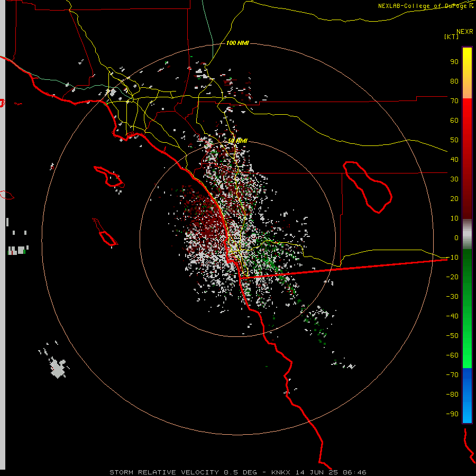
Task: Click the 50 NMI range ring label
Action: pyautogui.click(x=237, y=141)
